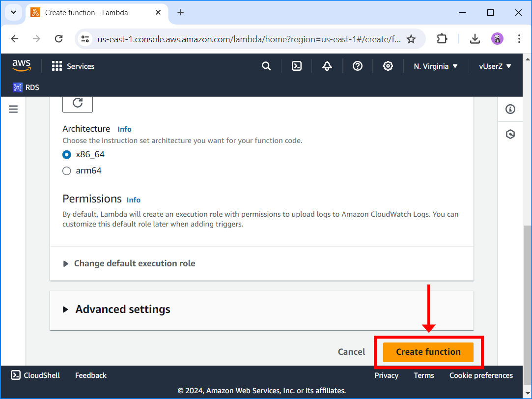The width and height of the screenshot is (532, 399).
Task: Open the AWS help question mark icon
Action: tap(357, 65)
